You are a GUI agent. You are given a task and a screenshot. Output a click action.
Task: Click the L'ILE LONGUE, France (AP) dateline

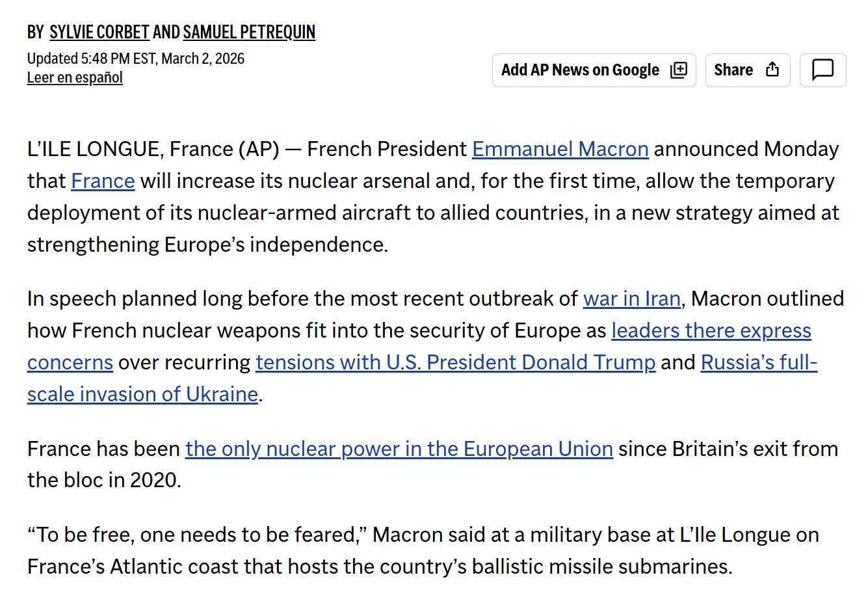coord(153,149)
